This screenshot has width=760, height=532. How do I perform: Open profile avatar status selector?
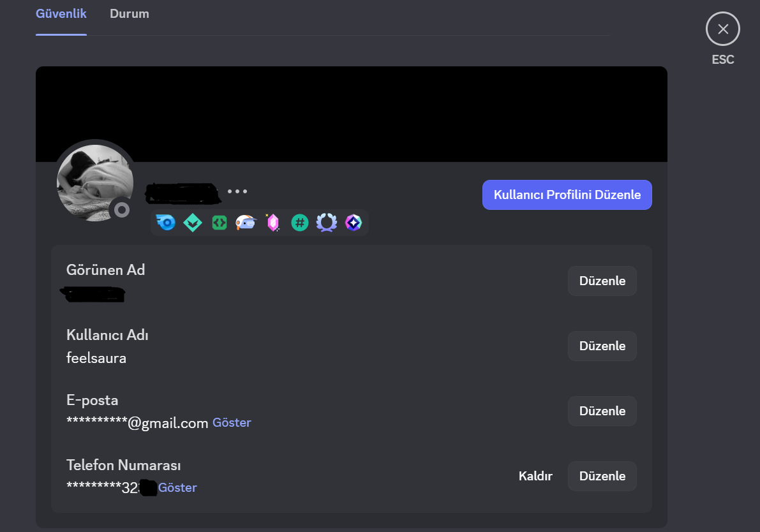122,209
